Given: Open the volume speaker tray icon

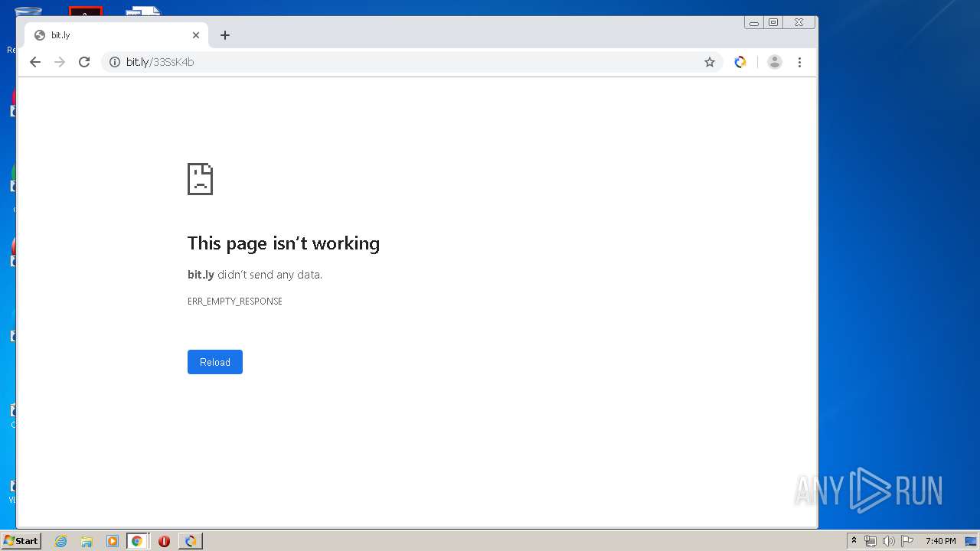Looking at the screenshot, I should (889, 541).
